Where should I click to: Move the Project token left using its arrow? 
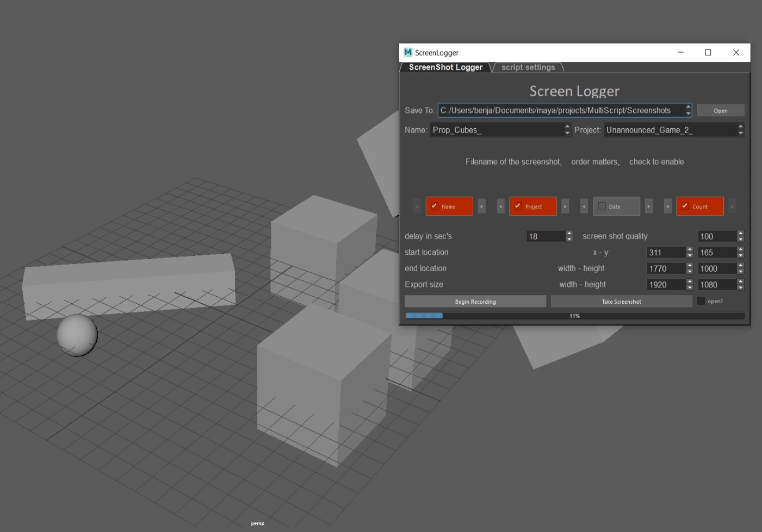(x=500, y=206)
